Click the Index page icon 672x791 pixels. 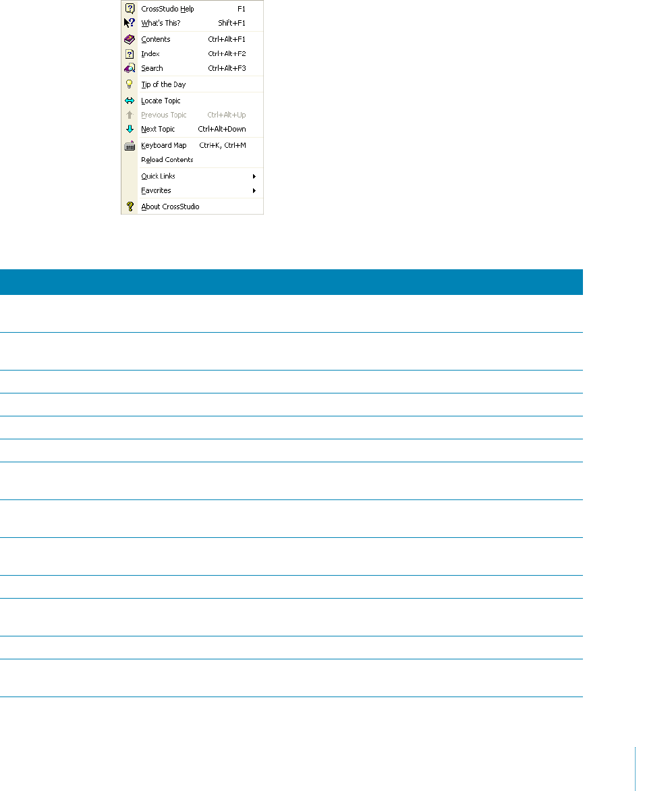130,54
